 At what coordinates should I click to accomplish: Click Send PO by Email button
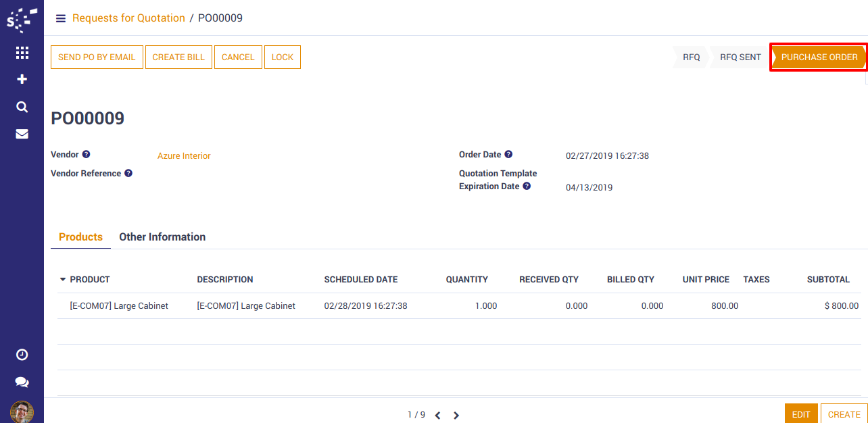(97, 57)
